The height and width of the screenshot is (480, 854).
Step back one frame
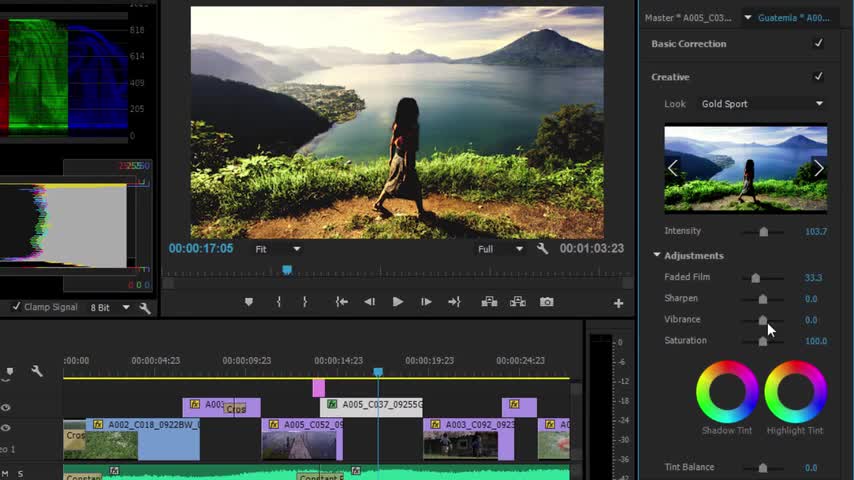pos(369,302)
